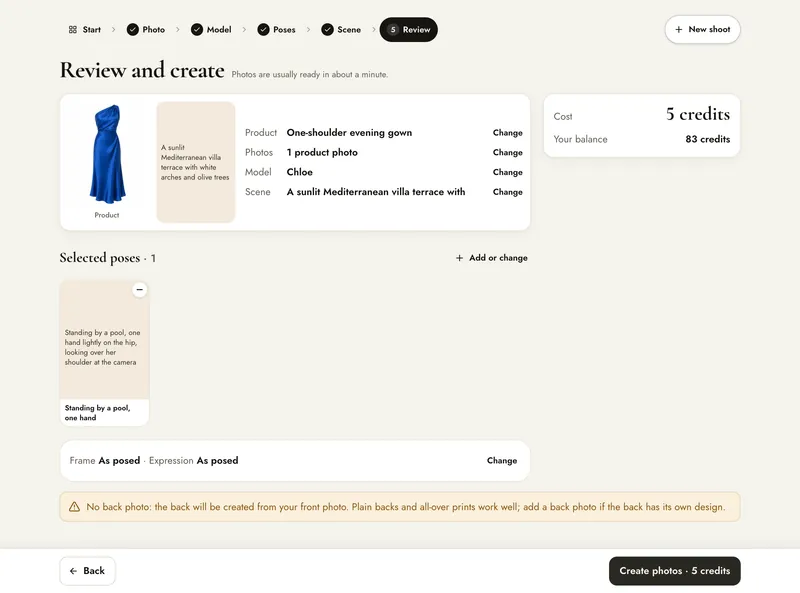
Task: Change the Scene description
Action: [507, 192]
